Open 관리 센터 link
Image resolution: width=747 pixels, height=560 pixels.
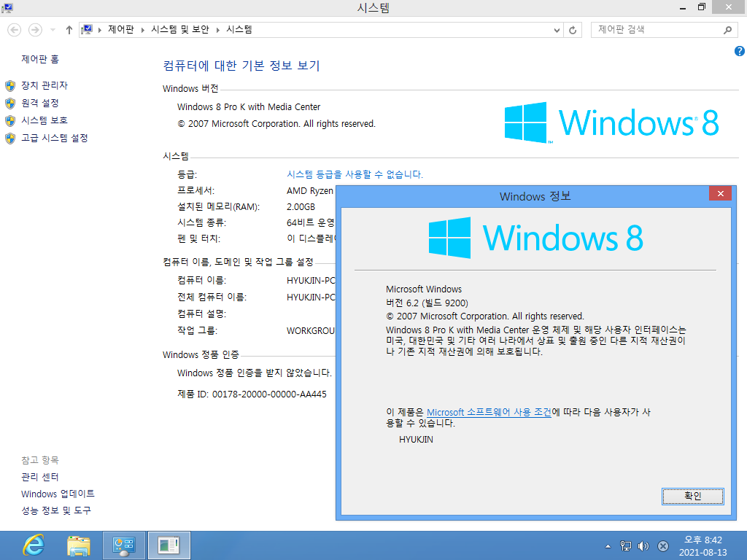pyautogui.click(x=40, y=477)
